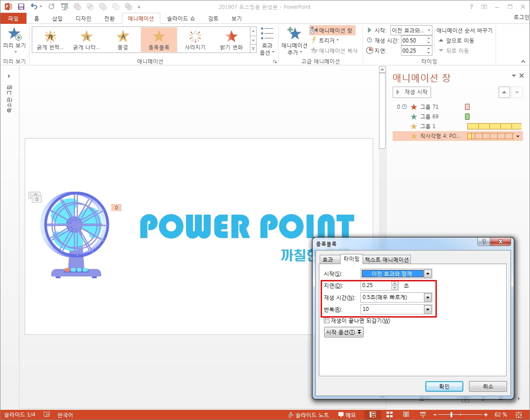Switch to the 디자인 tab
The width and height of the screenshot is (530, 420).
pyautogui.click(x=83, y=19)
